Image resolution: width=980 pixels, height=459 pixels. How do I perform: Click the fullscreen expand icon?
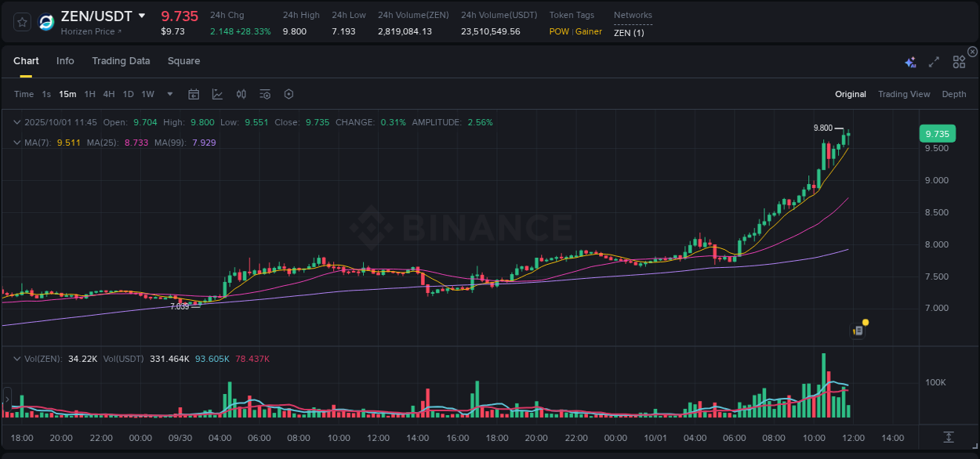(933, 61)
